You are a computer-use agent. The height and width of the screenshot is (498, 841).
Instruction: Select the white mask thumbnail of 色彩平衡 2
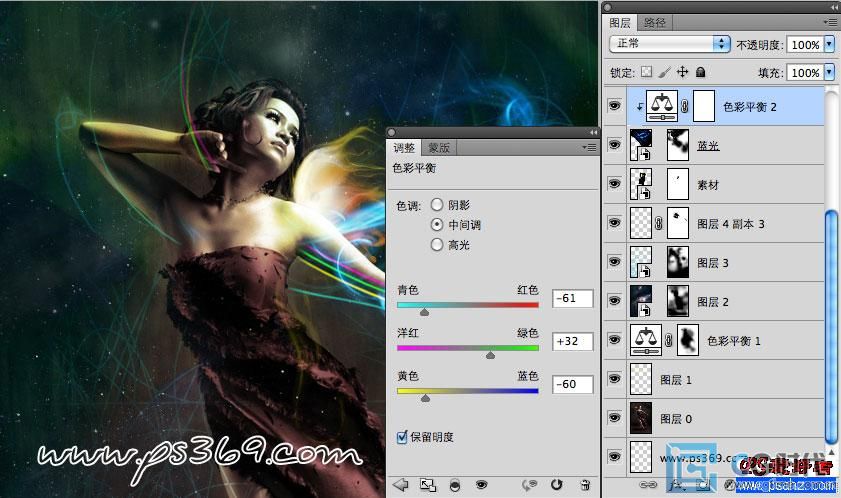pyautogui.click(x=704, y=106)
